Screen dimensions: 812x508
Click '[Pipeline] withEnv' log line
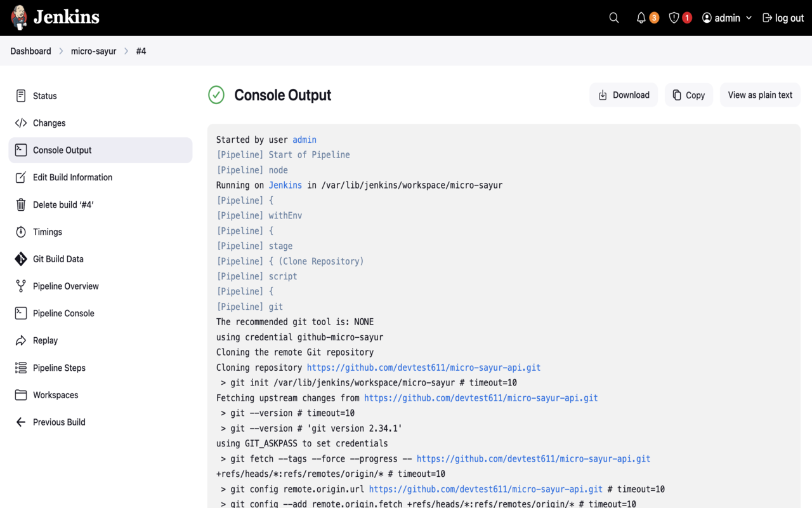tap(259, 216)
